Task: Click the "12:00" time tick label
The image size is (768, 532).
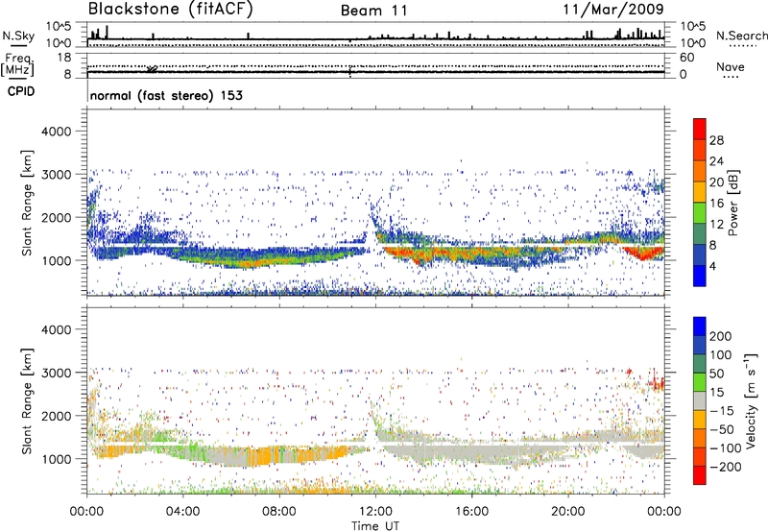Action: pyautogui.click(x=375, y=512)
